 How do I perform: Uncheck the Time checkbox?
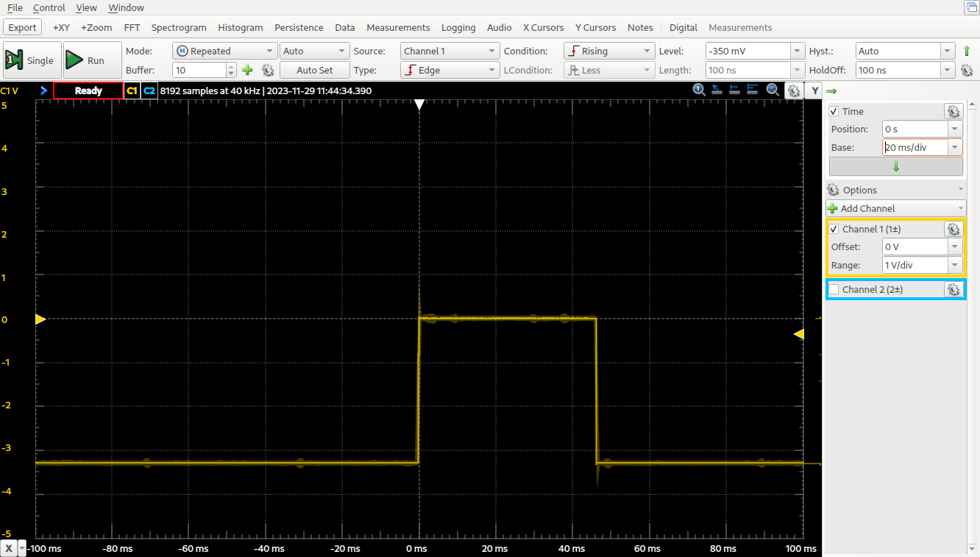tap(834, 111)
